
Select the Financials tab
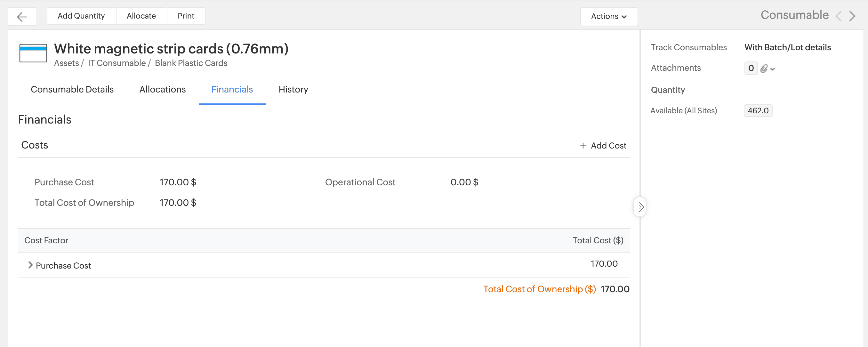pyautogui.click(x=232, y=89)
